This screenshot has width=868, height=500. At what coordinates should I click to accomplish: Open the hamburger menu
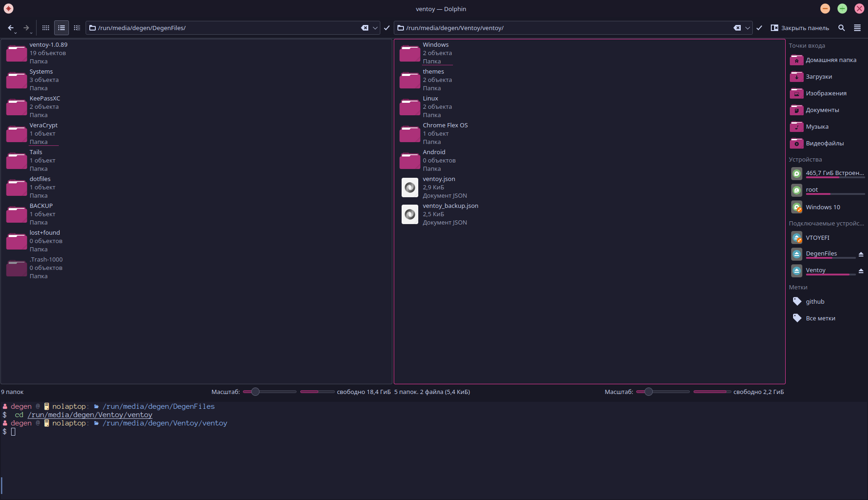point(857,28)
